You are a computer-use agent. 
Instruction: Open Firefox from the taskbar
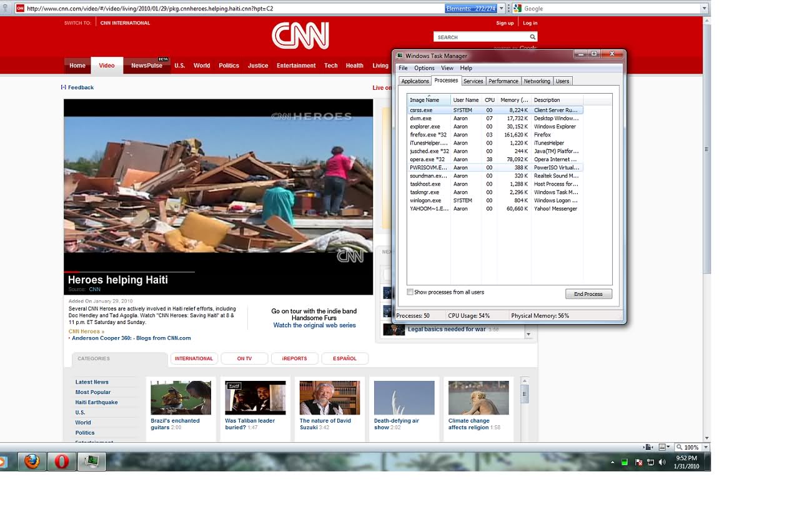[x=32, y=461]
